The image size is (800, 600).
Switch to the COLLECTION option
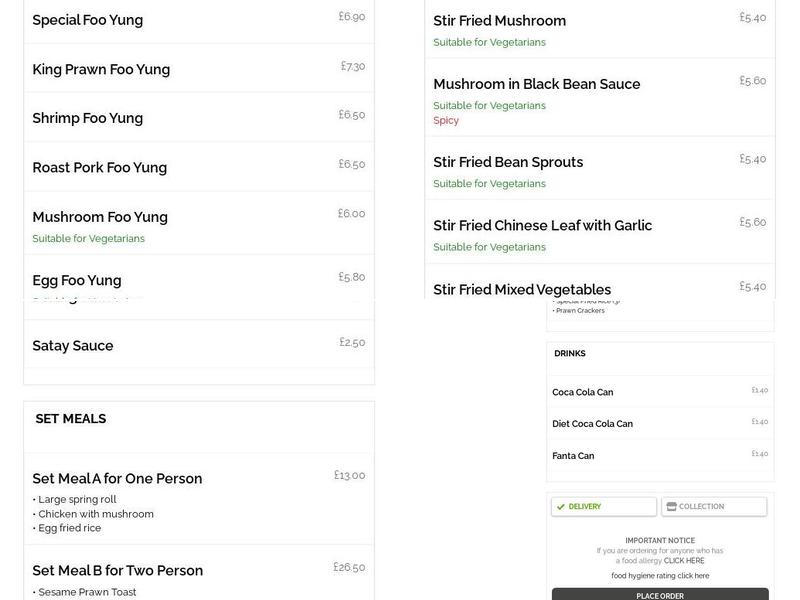[x=712, y=506]
